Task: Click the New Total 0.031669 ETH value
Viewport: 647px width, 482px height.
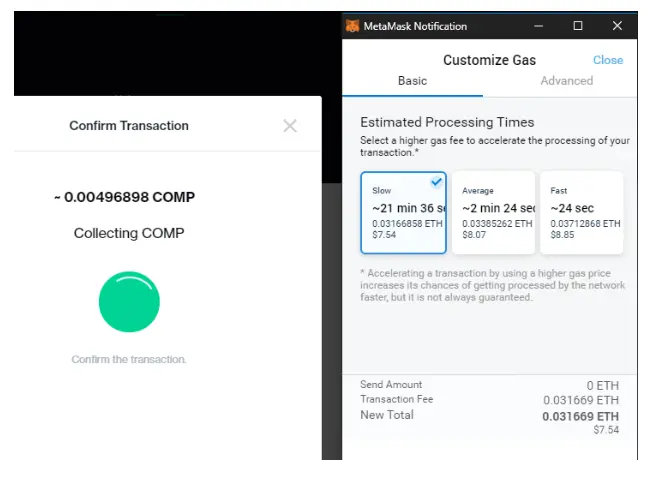Action: 580,416
